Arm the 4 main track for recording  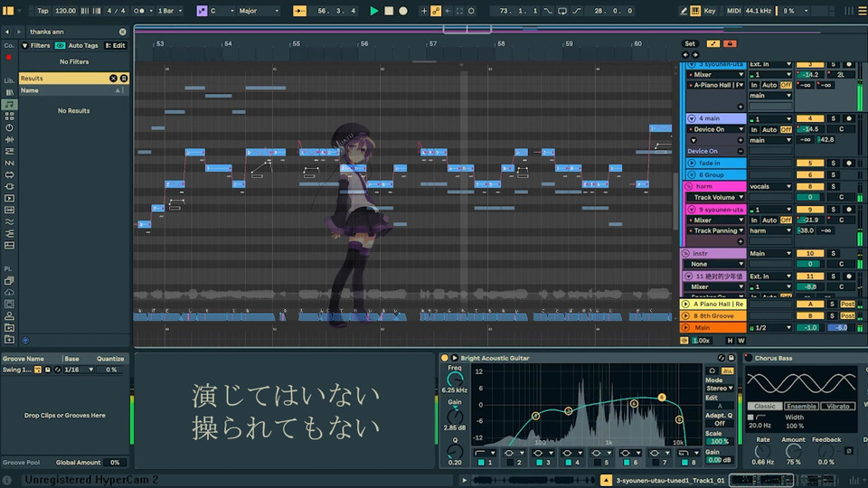849,118
